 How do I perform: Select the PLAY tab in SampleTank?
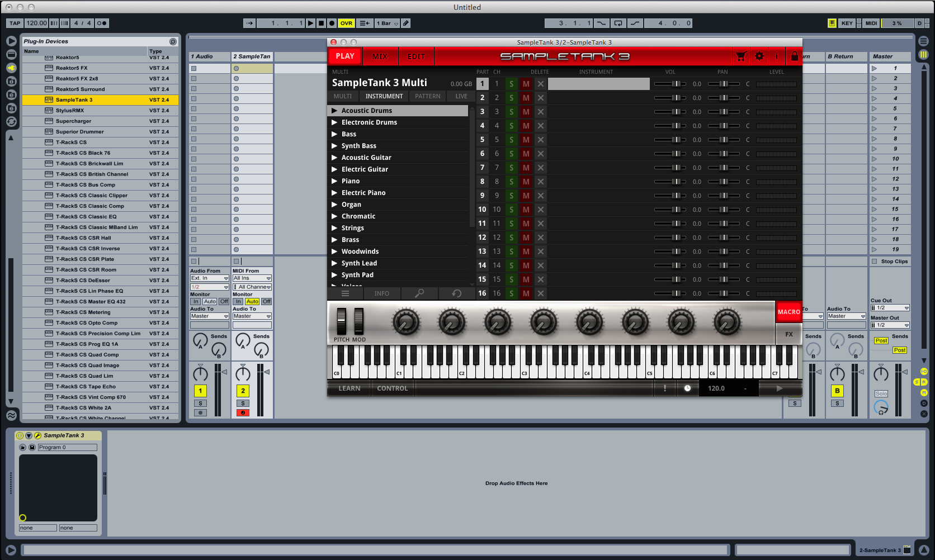(x=345, y=56)
